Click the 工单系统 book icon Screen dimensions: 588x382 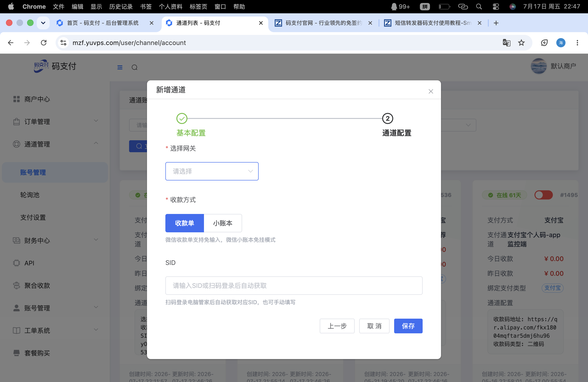click(16, 330)
